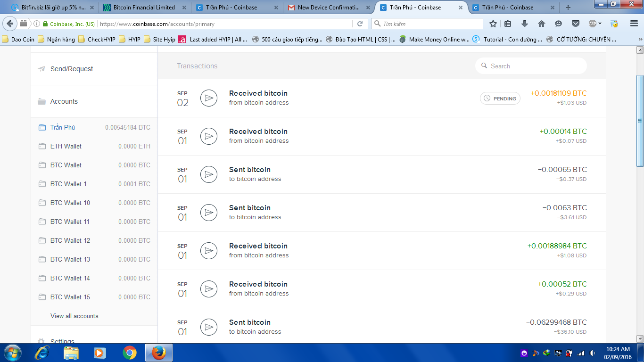Click the Transactions search field
This screenshot has width=644, height=362.
tap(531, 66)
